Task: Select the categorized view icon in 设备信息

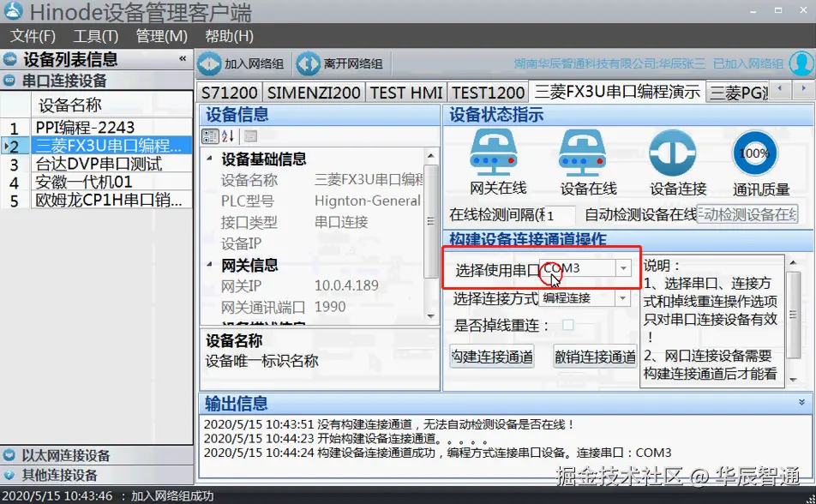Action: tap(208, 135)
